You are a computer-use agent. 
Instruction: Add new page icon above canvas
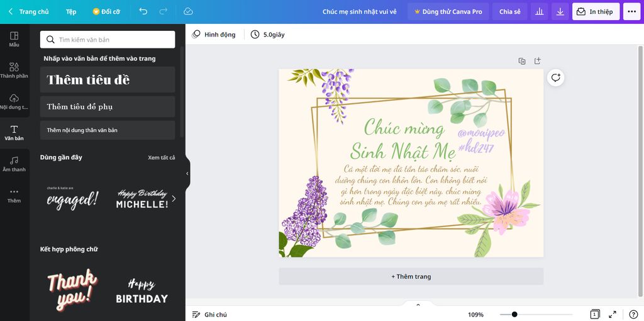click(x=537, y=61)
